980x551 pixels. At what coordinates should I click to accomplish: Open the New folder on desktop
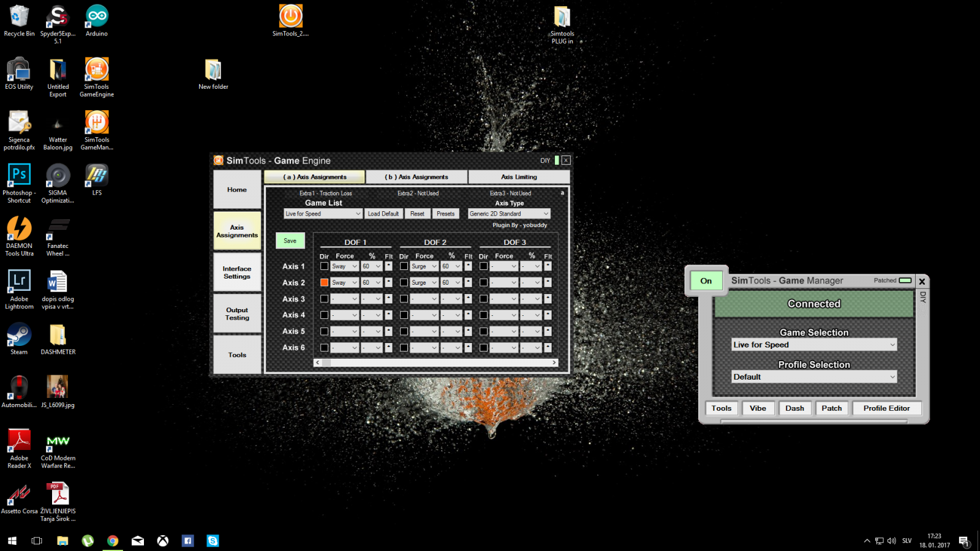(x=213, y=75)
